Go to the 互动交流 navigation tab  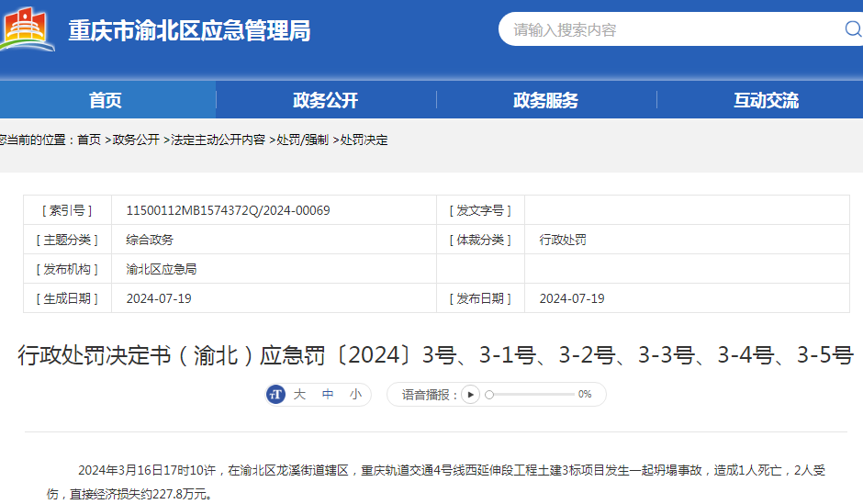pyautogui.click(x=766, y=100)
